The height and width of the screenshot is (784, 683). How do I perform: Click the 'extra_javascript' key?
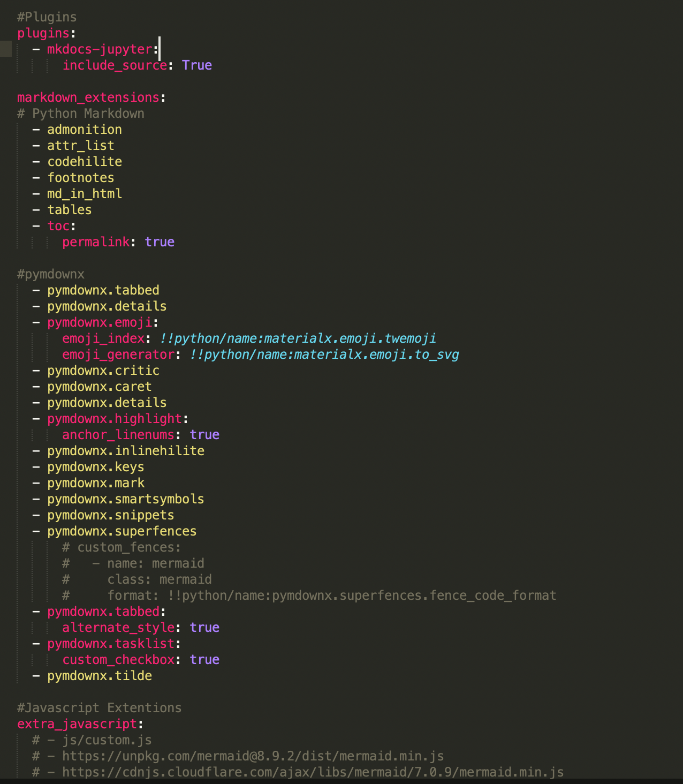[x=77, y=724]
